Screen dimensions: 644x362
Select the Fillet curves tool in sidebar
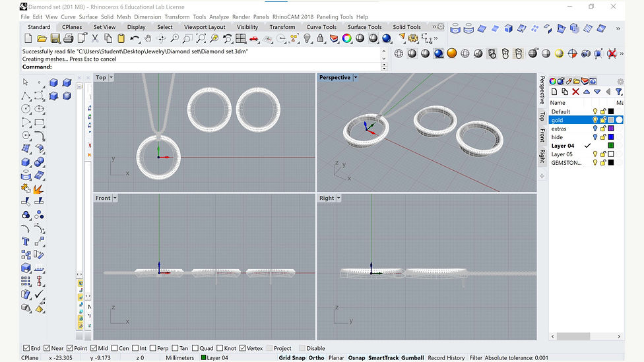pos(40,136)
